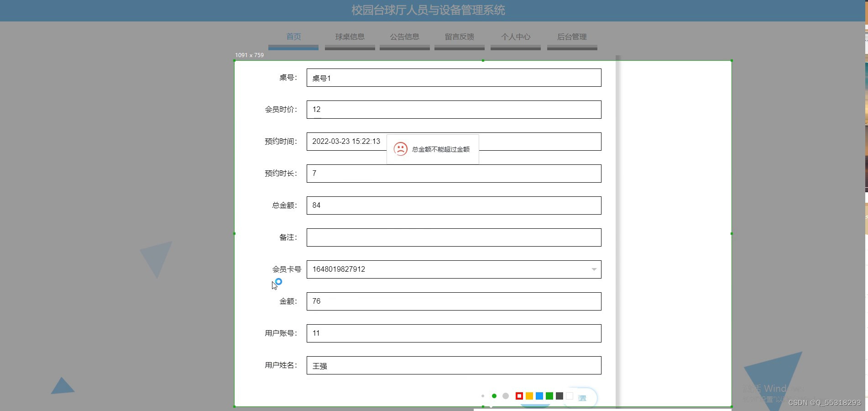The image size is (868, 411).
Task: Select the yellow color swatch
Action: 529,396
